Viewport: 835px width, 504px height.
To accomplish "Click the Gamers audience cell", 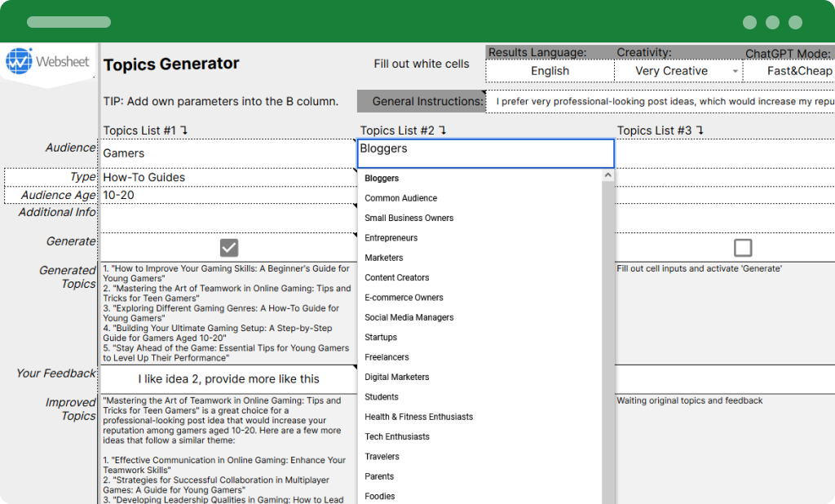I will [228, 153].
